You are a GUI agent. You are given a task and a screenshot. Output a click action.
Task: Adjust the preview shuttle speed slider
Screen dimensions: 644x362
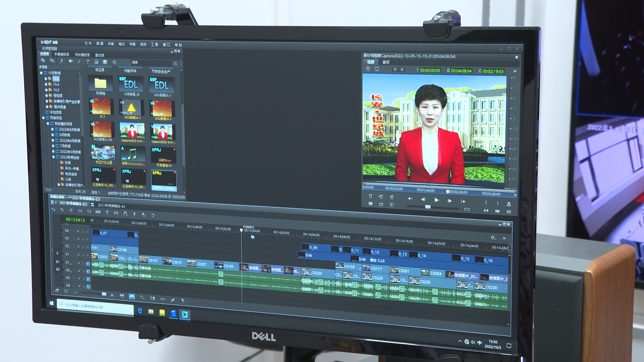(x=428, y=207)
